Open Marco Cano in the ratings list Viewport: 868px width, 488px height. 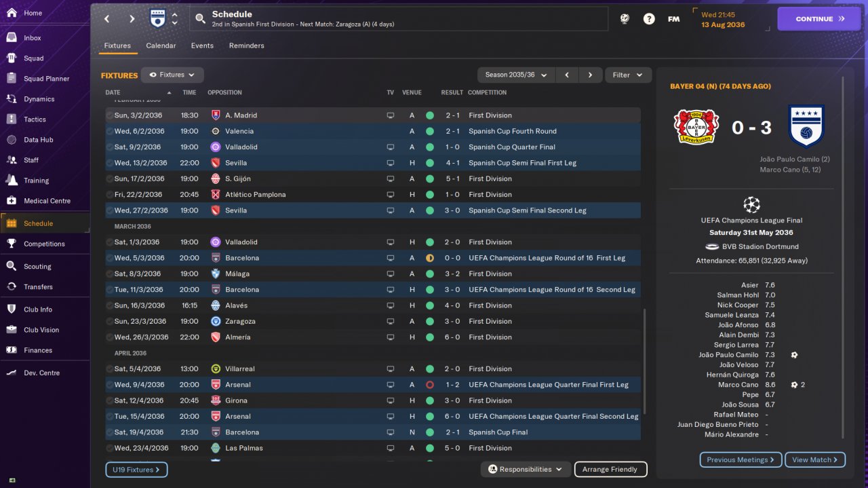738,385
